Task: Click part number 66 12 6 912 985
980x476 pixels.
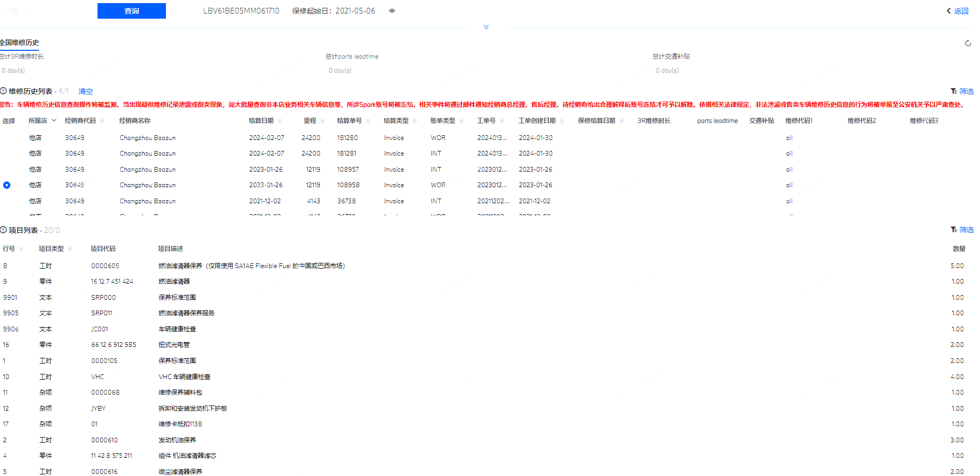Action: pos(114,345)
